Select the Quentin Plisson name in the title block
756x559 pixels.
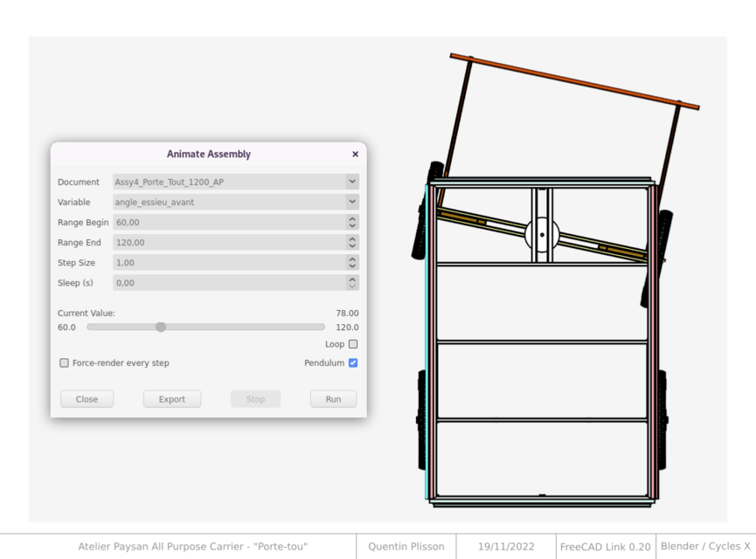click(406, 546)
